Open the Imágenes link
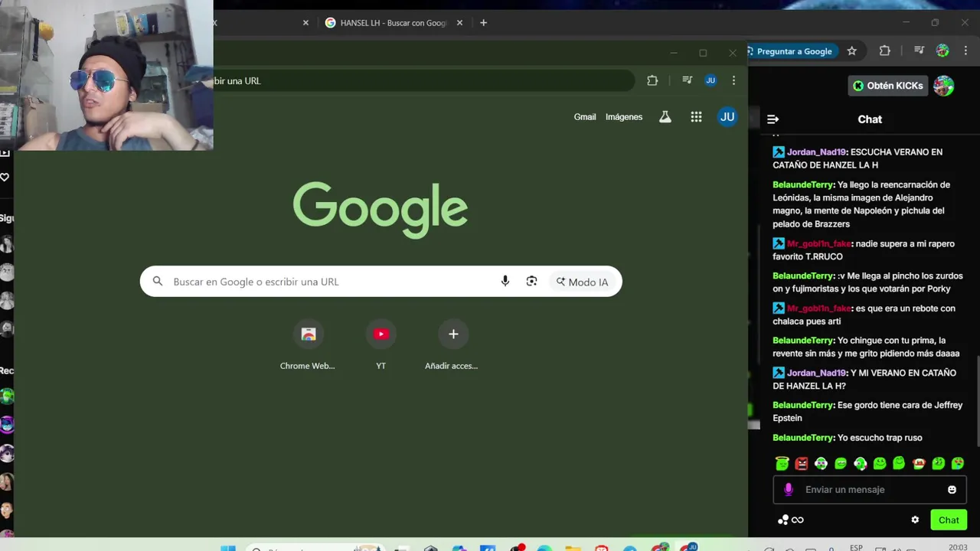Viewport: 980px width, 551px height. point(624,117)
